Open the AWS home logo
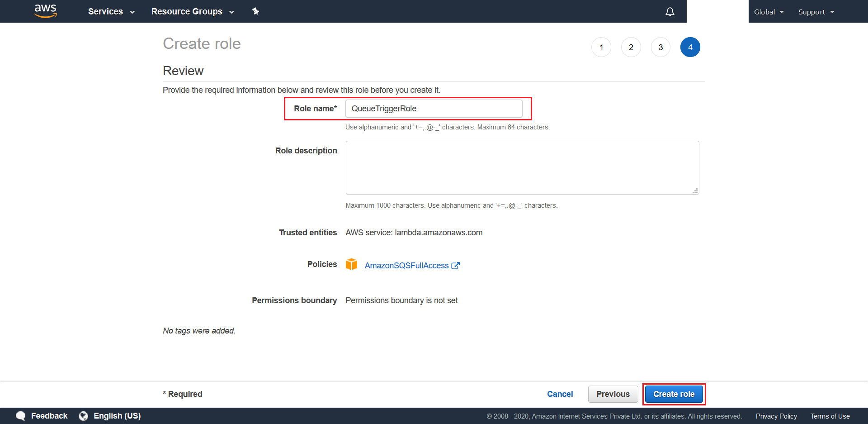868x424 pixels. 46,11
